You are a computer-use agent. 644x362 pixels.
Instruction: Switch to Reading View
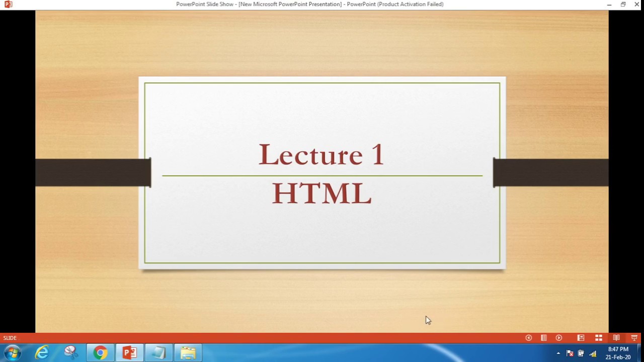pos(616,338)
